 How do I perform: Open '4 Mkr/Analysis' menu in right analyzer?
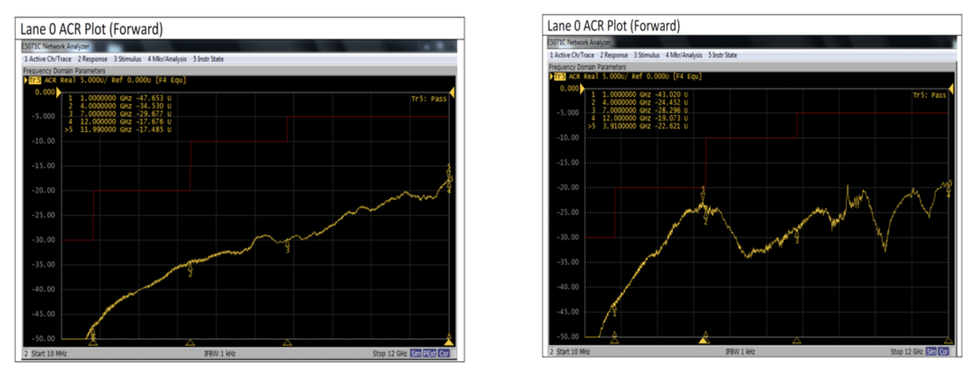[x=684, y=55]
